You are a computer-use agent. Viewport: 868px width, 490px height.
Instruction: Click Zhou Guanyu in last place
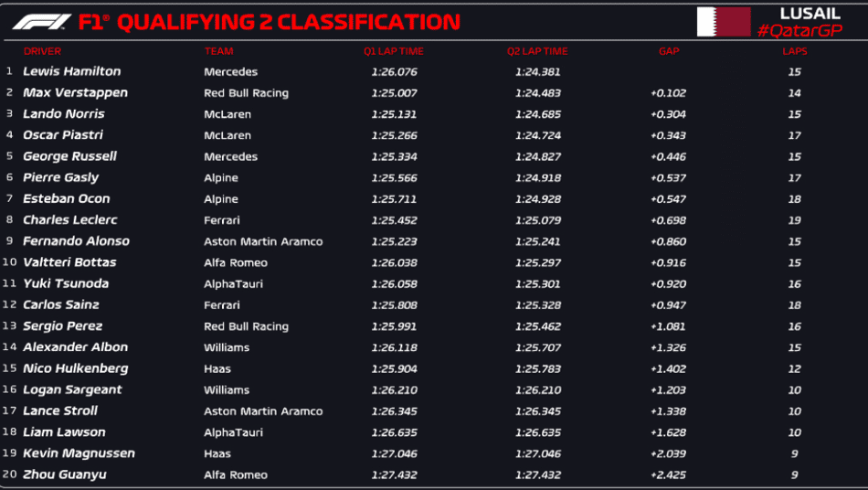pyautogui.click(x=65, y=475)
